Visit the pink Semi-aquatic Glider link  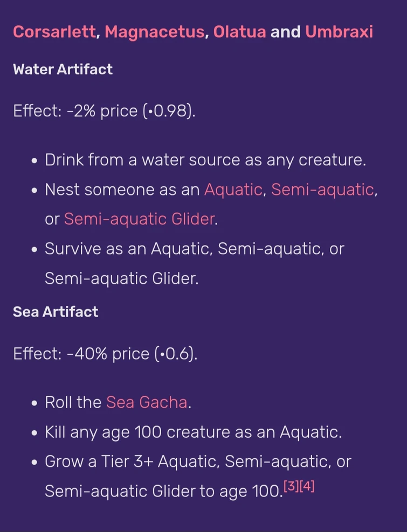click(139, 219)
